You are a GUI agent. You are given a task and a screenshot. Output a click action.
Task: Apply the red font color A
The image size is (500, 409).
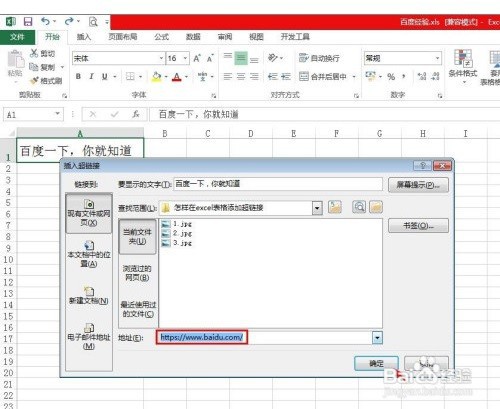click(177, 77)
